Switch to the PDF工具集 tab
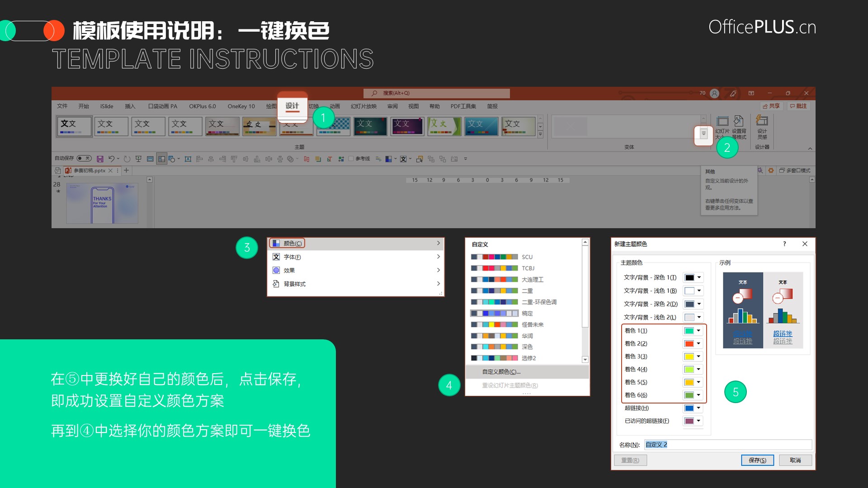 pos(463,106)
